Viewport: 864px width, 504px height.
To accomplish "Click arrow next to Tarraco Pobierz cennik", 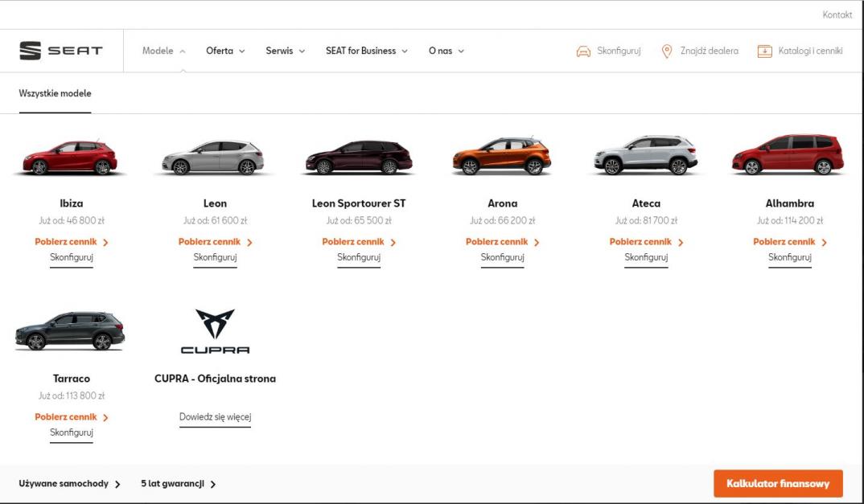I will tap(105, 417).
